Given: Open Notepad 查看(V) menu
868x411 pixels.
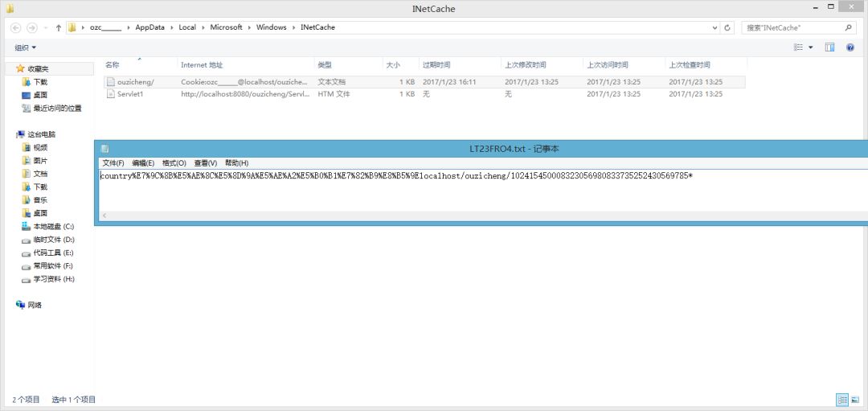Looking at the screenshot, I should [x=206, y=163].
